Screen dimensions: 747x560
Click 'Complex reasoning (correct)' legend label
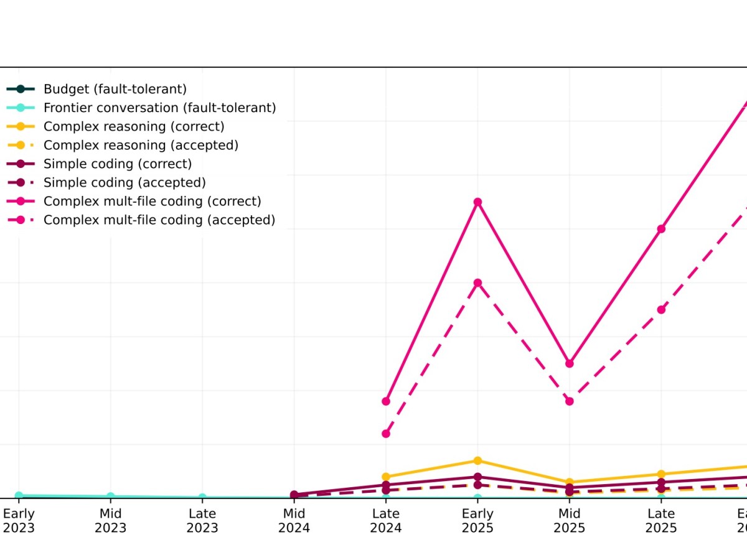point(134,126)
